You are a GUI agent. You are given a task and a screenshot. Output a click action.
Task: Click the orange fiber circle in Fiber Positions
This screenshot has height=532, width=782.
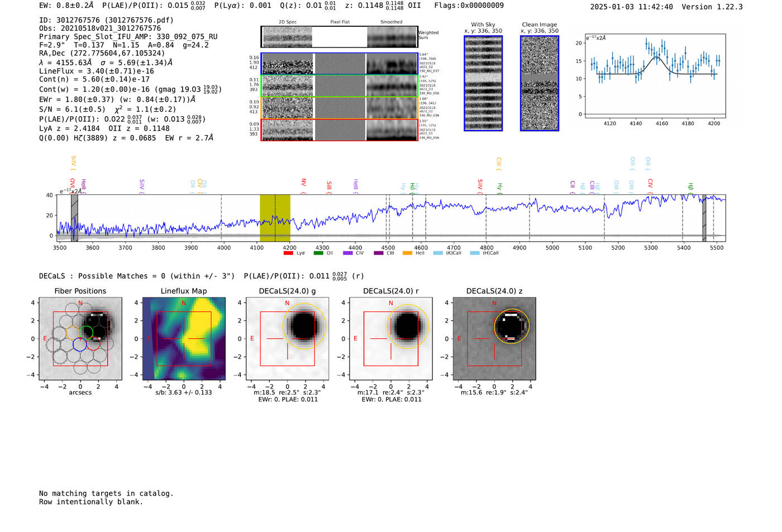tap(73, 333)
